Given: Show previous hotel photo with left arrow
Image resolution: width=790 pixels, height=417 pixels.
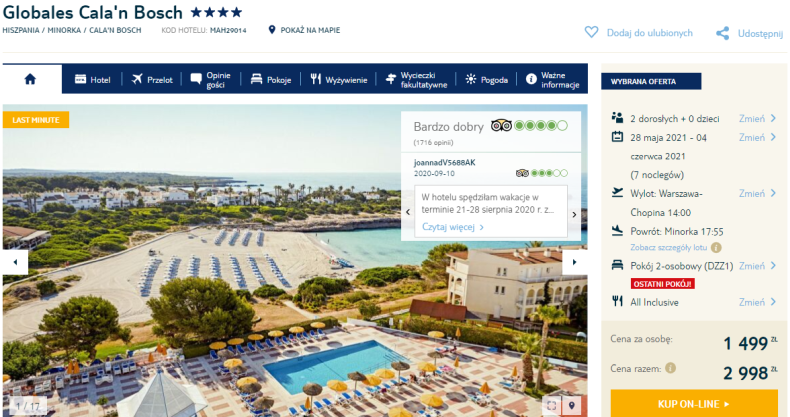Looking at the screenshot, I should pyautogui.click(x=15, y=262).
